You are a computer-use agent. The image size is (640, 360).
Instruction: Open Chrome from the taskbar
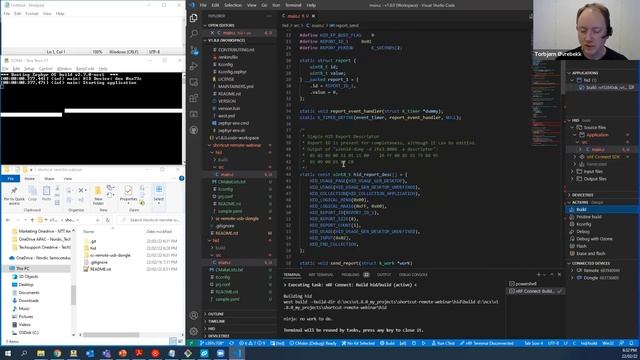tap(57, 353)
